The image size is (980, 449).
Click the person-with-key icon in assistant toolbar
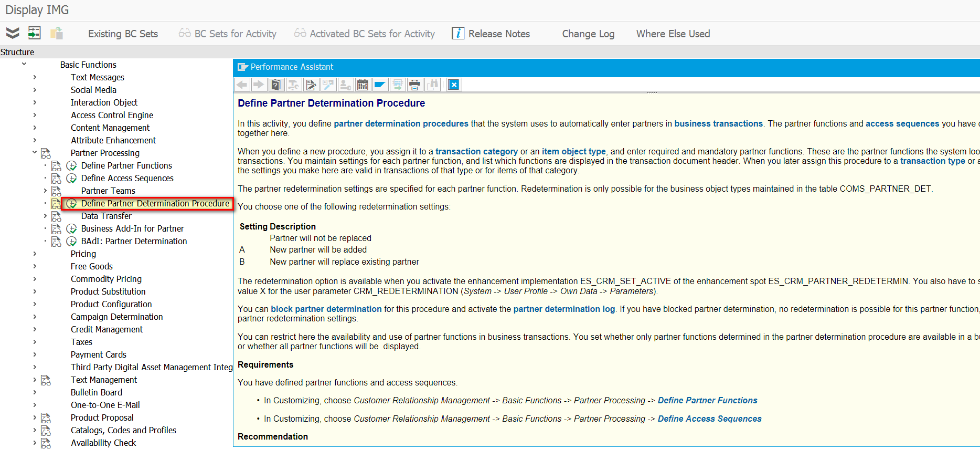point(345,85)
